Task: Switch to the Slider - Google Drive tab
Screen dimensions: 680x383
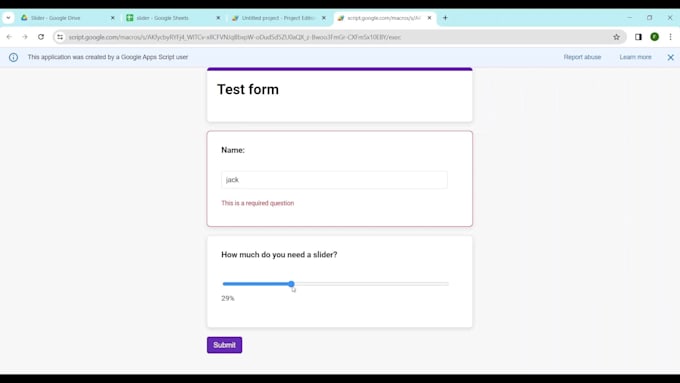Action: point(67,18)
